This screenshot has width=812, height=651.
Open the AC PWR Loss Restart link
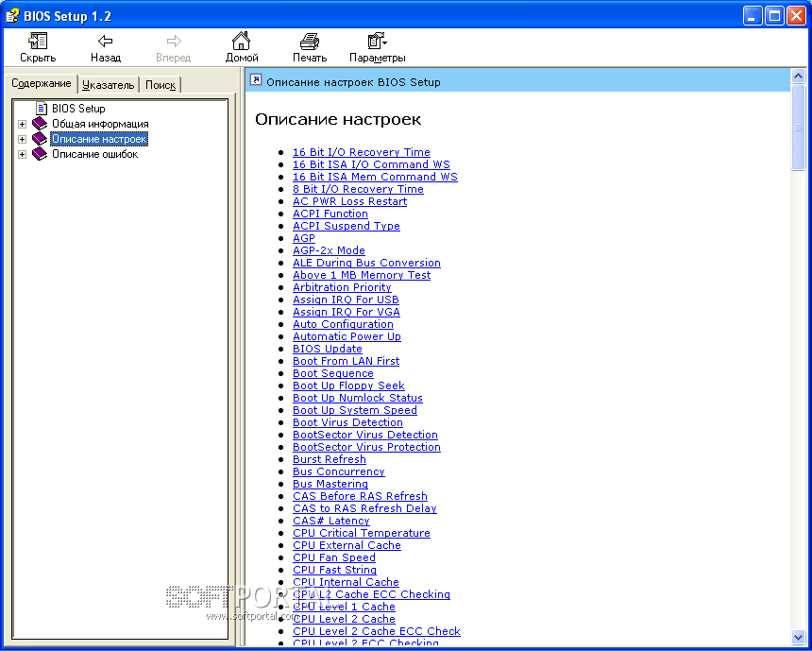pyautogui.click(x=349, y=201)
